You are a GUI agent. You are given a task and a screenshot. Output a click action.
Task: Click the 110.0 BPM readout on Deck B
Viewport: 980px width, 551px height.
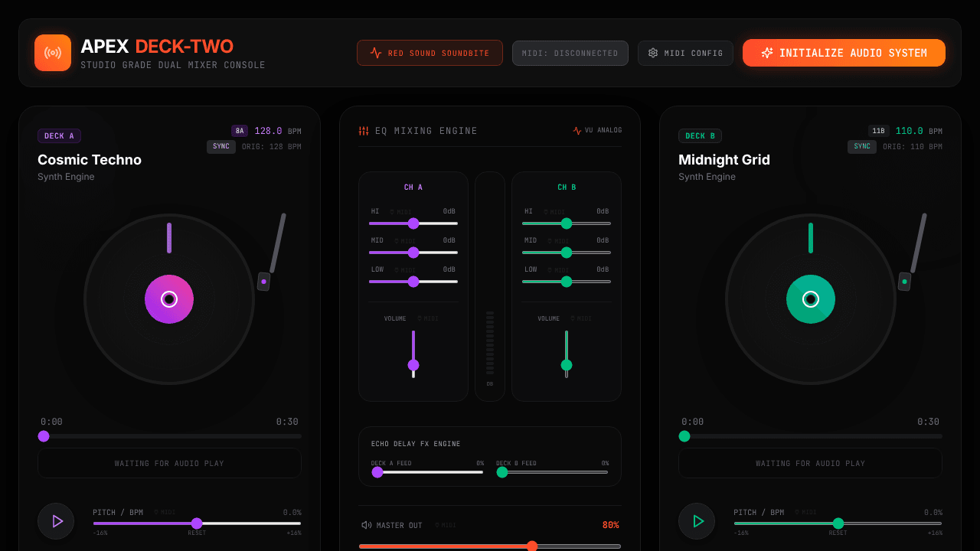pyautogui.click(x=910, y=131)
